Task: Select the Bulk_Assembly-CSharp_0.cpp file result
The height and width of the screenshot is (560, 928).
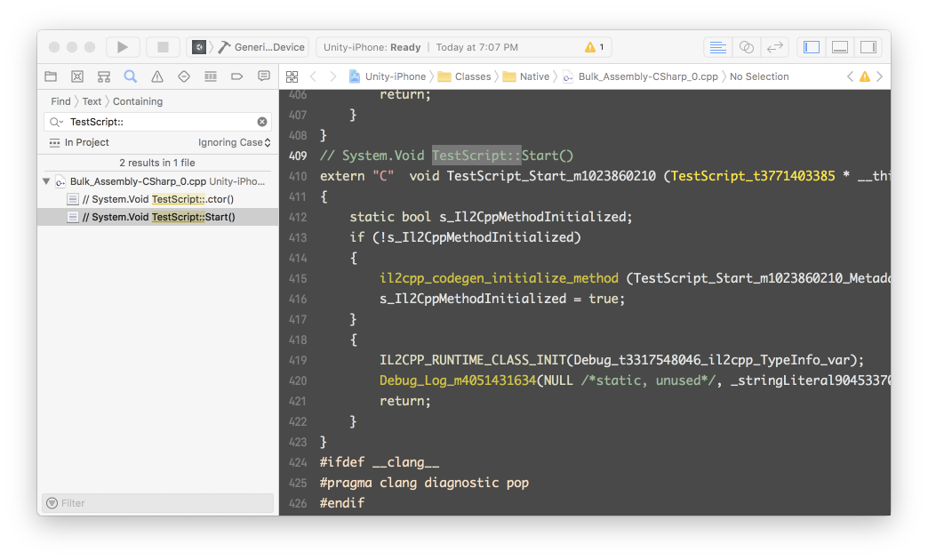Action: (160, 181)
